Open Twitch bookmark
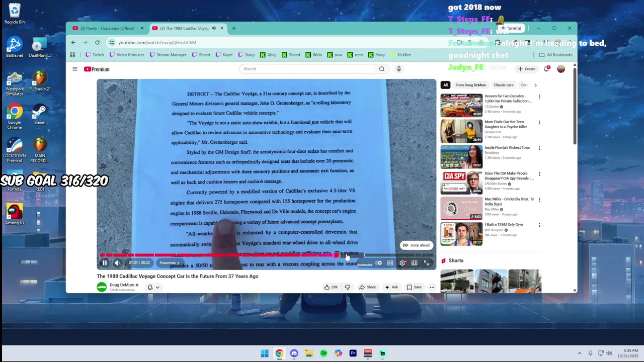 (95, 55)
